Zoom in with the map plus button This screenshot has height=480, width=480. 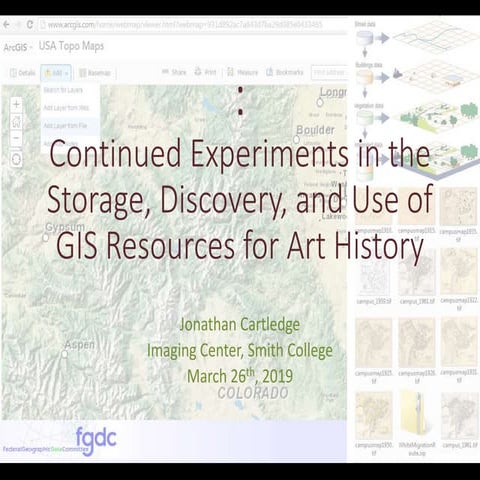click(x=16, y=104)
